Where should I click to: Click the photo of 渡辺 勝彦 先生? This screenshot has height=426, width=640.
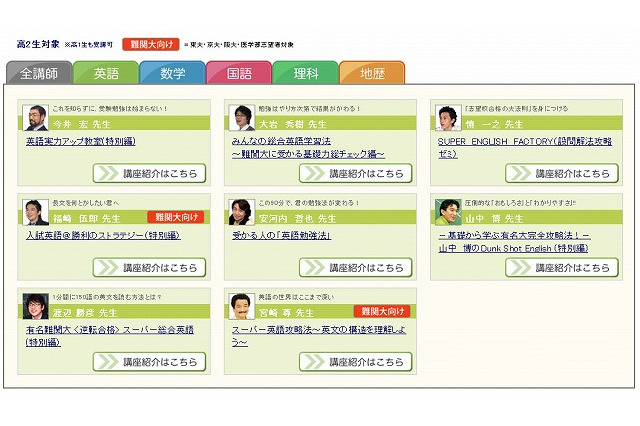pos(36,306)
